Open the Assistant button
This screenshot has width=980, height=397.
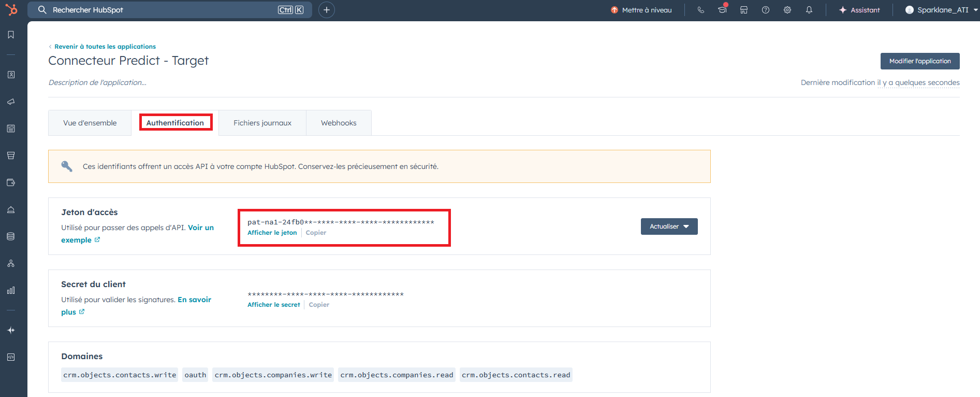(x=859, y=10)
